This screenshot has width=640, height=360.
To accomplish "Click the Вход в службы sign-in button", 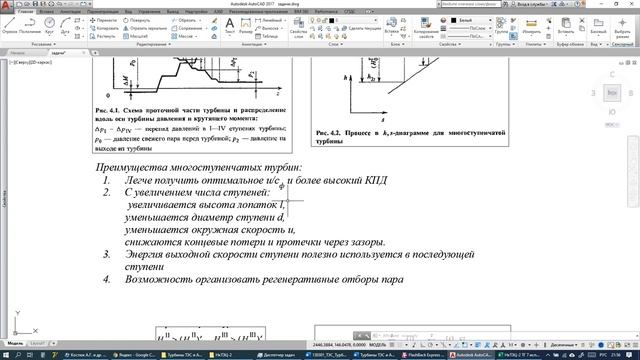I will (530, 4).
